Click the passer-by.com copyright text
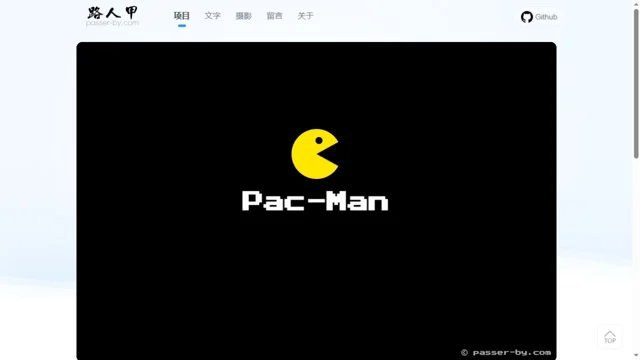The image size is (640, 360). tap(506, 352)
